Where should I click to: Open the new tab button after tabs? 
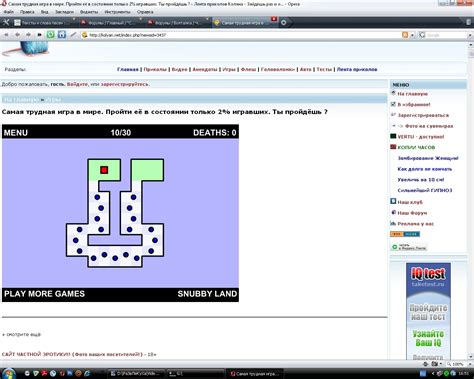(284, 23)
